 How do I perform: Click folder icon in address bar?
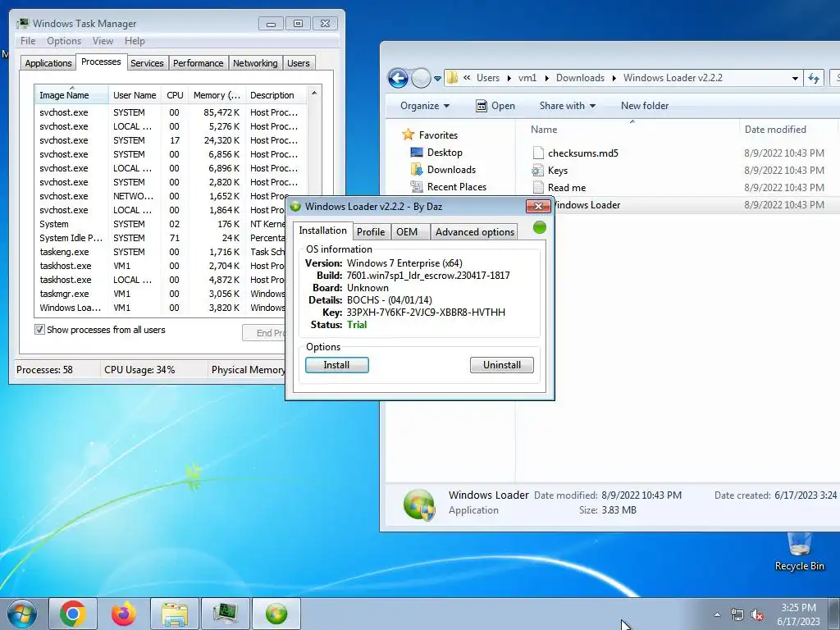click(452, 78)
